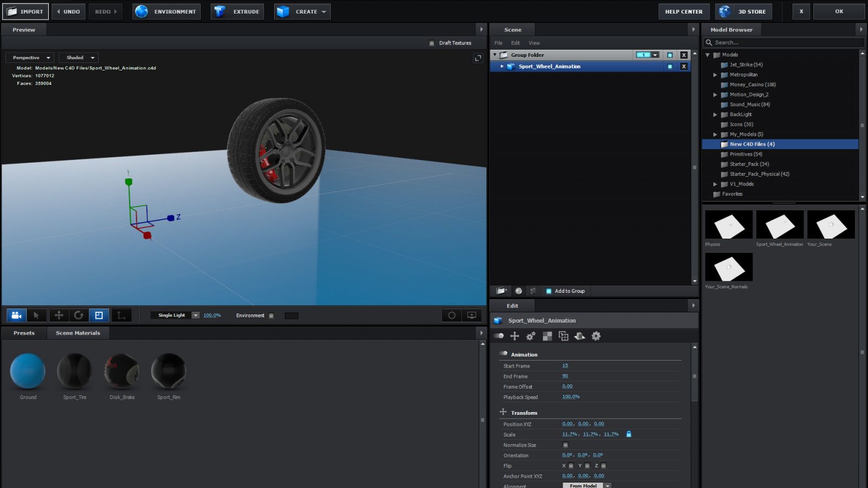Expand the preview to fullscreen
Screen dimensions: 868x488
pos(478,58)
